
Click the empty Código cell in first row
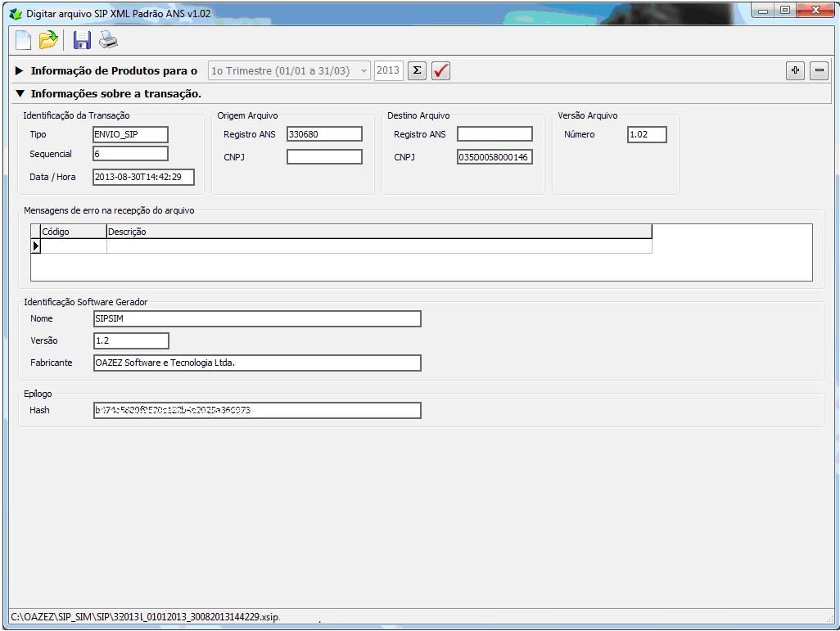click(x=74, y=246)
